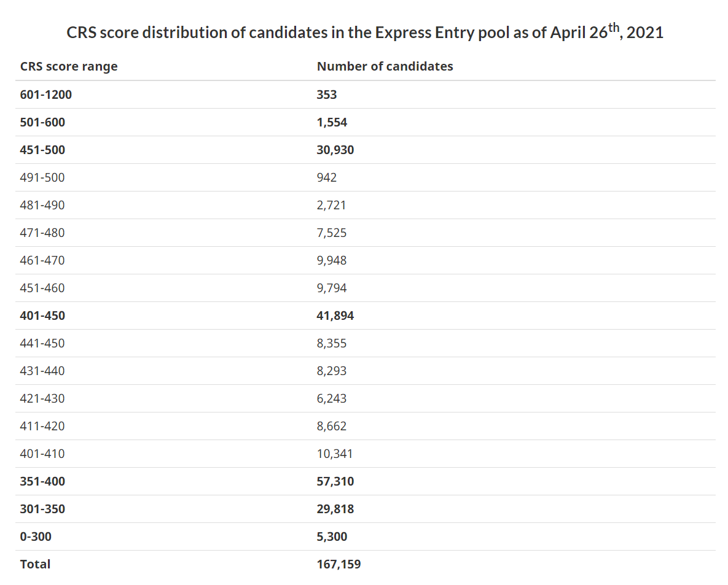Click the 41,894 candidates total
Image resolution: width=728 pixels, height=585 pixels.
tap(335, 316)
